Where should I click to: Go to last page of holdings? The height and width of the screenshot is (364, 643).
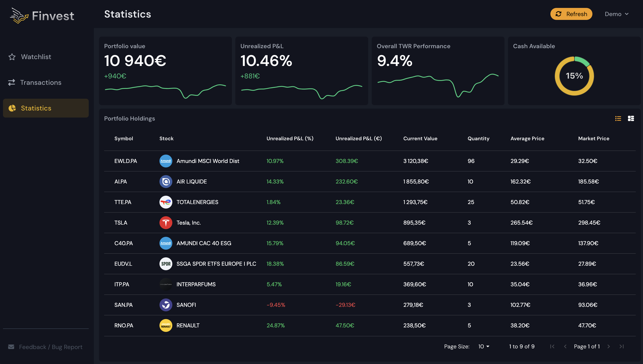[x=622, y=346]
